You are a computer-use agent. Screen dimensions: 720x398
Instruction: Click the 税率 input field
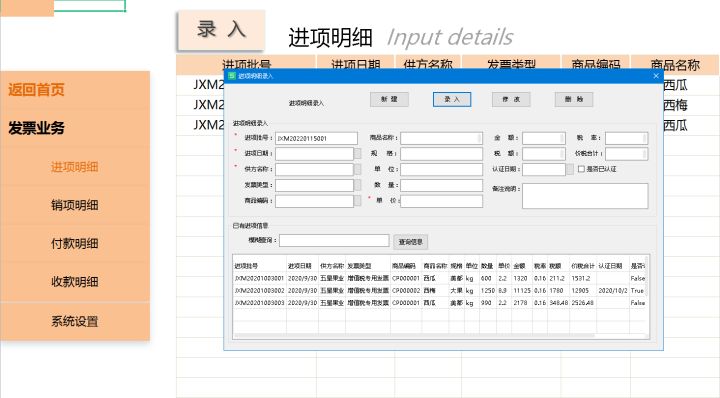click(x=626, y=138)
